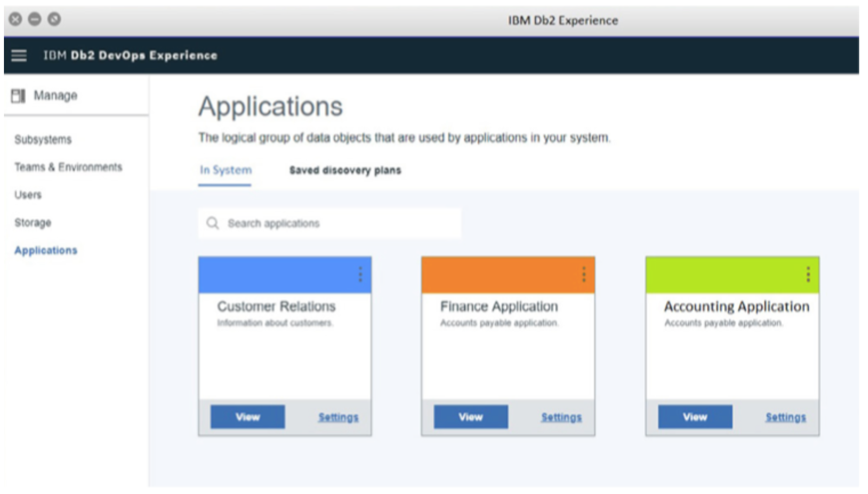
Task: Click the Manage panel icon
Action: click(x=18, y=96)
